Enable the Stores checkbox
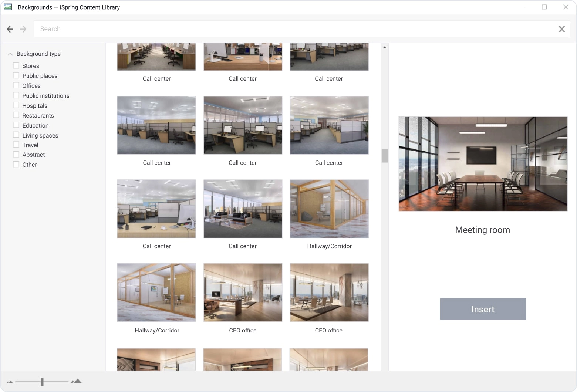 tap(16, 65)
